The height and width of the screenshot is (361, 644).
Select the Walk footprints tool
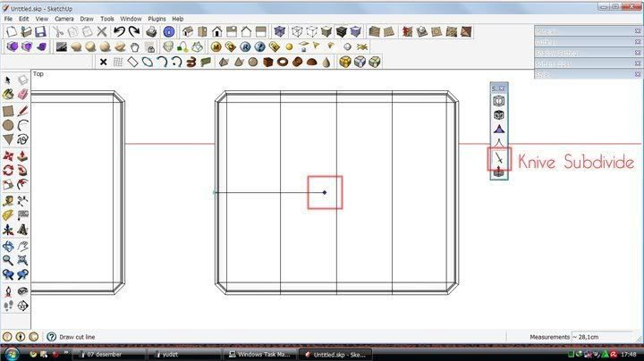click(x=8, y=306)
